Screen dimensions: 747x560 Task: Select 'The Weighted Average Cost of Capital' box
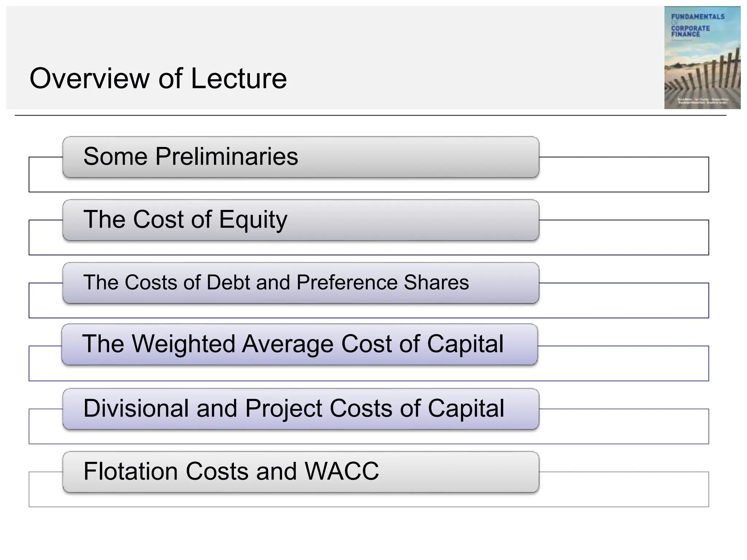299,344
